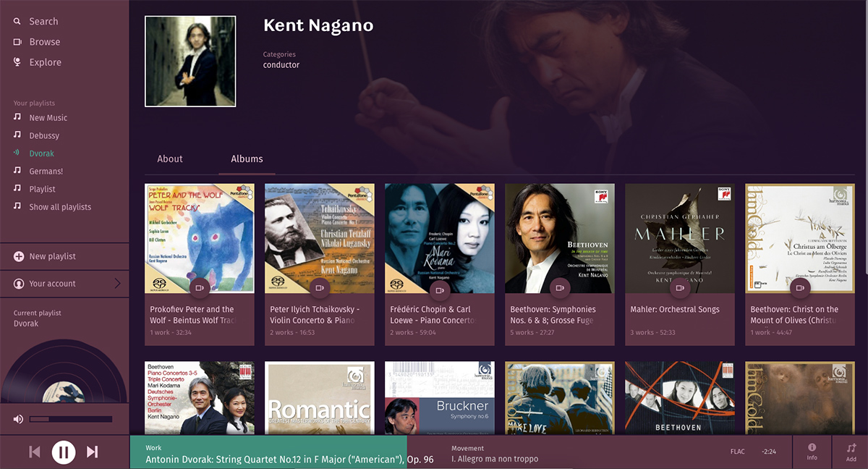Viewport: 868px width, 469px height.
Task: Click the play badge on Mahler album
Action: [x=679, y=287]
